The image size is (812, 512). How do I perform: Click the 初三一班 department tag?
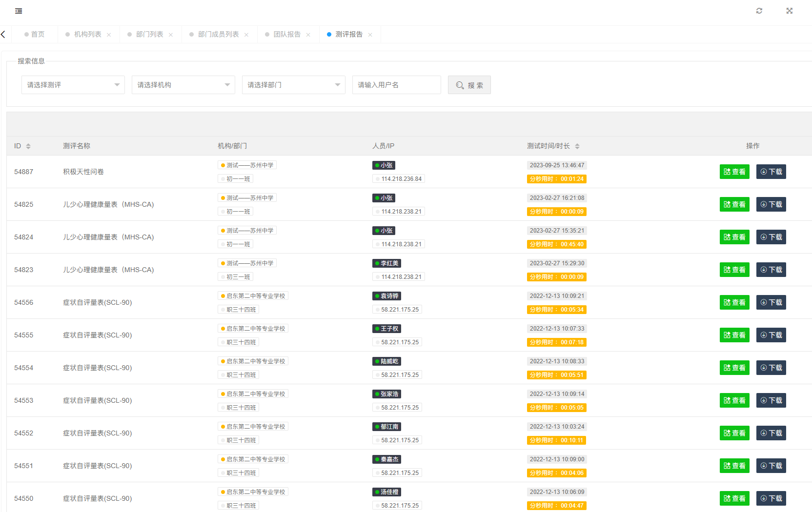pyautogui.click(x=235, y=277)
